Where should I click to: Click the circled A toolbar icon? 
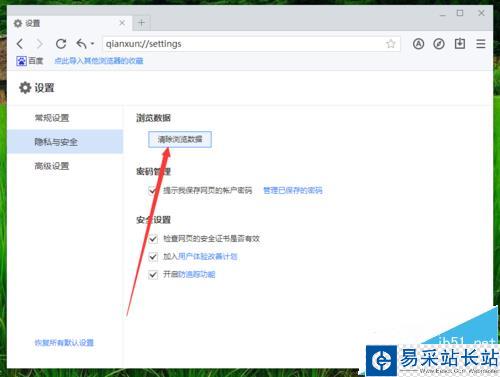click(x=418, y=44)
